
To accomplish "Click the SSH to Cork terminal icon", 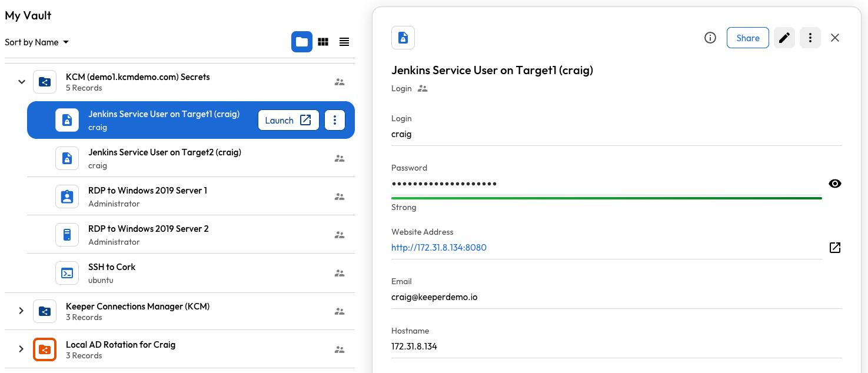I will [x=67, y=273].
